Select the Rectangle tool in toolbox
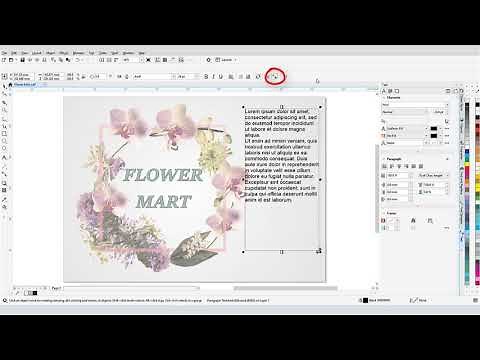The width and height of the screenshot is (480, 360). [4, 134]
